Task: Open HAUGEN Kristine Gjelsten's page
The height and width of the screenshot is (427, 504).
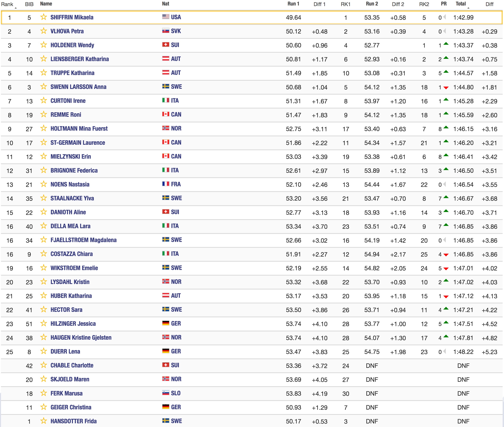Action: 81,338
